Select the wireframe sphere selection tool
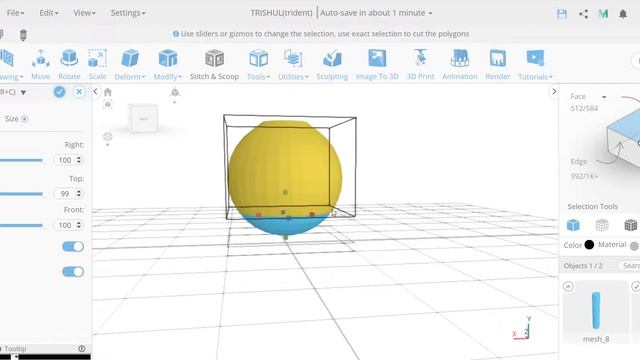The height and width of the screenshot is (360, 640). tap(602, 225)
